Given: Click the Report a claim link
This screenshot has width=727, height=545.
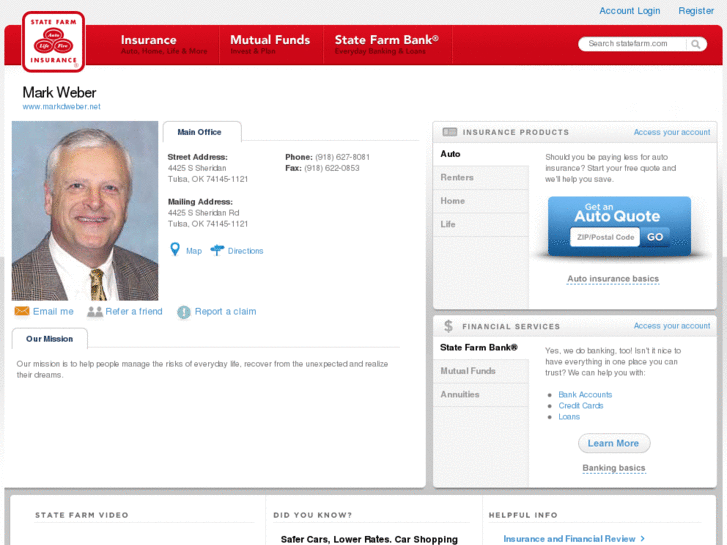Looking at the screenshot, I should click(x=225, y=312).
